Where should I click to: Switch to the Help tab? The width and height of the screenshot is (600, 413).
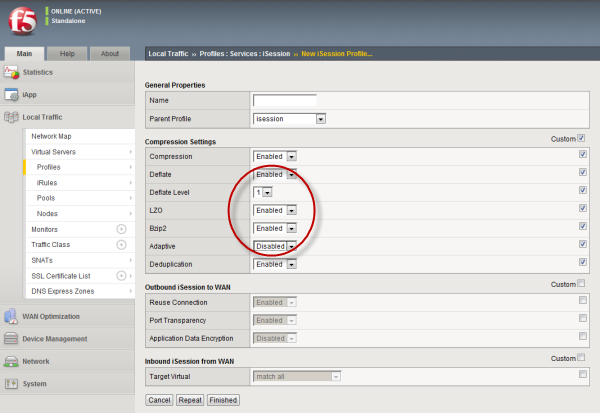[68, 53]
